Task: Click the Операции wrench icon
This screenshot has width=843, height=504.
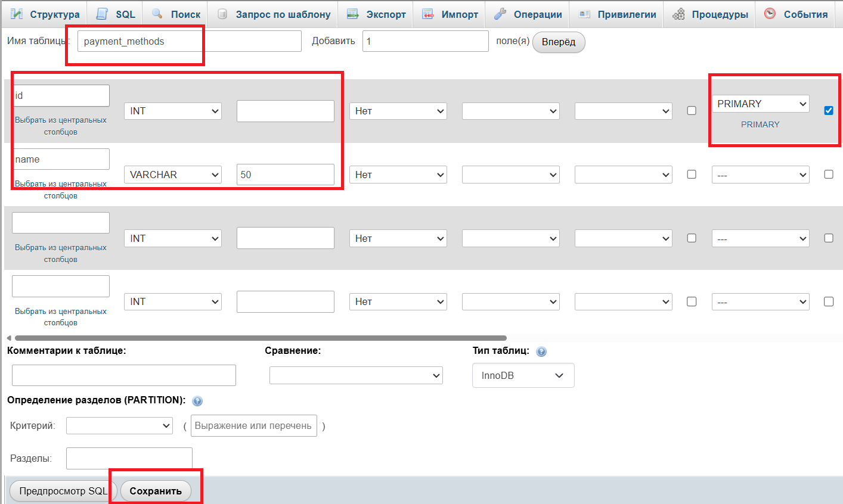Action: [x=500, y=14]
